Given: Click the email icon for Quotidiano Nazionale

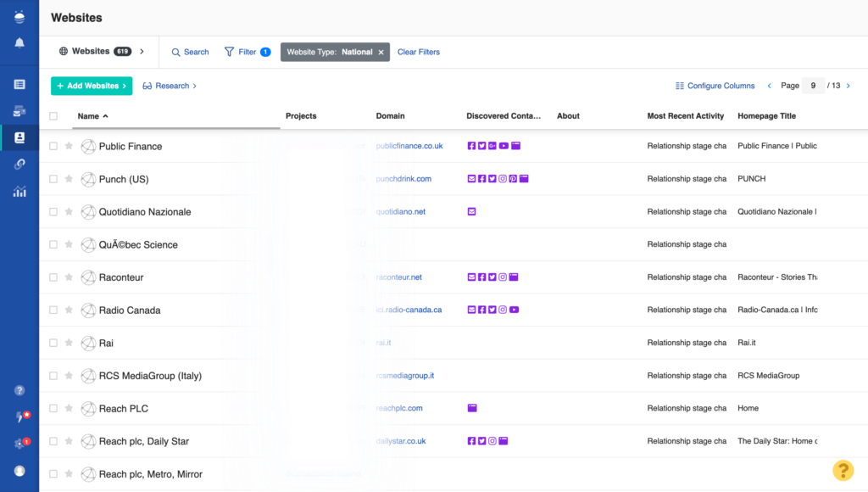Looking at the screenshot, I should pos(471,210).
